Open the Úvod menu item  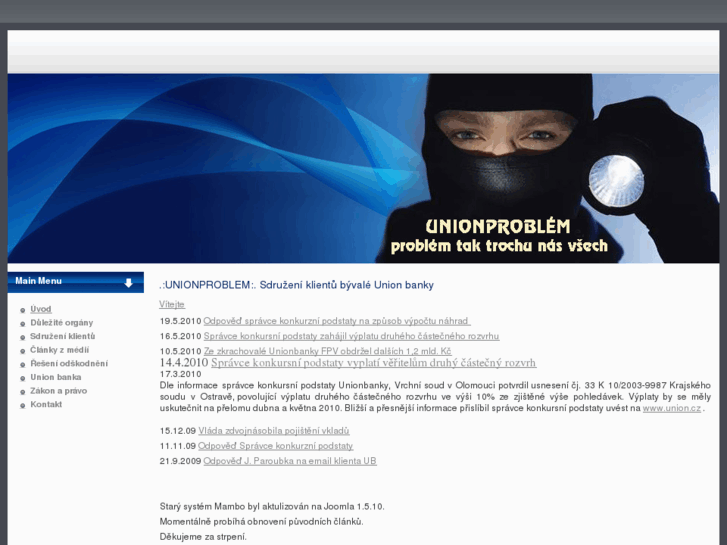click(x=41, y=309)
